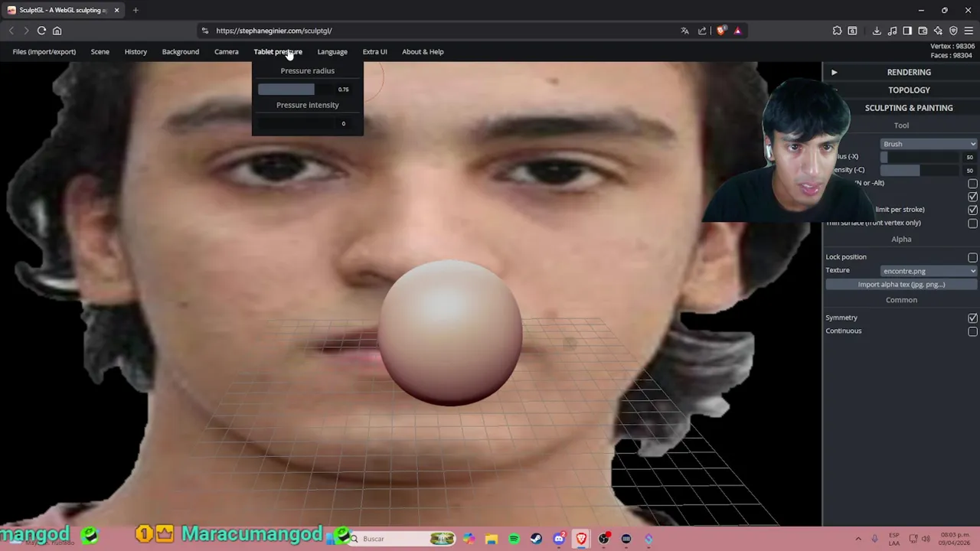Viewport: 980px width, 551px height.
Task: Open the Brave Wallet icon
Action: (923, 31)
